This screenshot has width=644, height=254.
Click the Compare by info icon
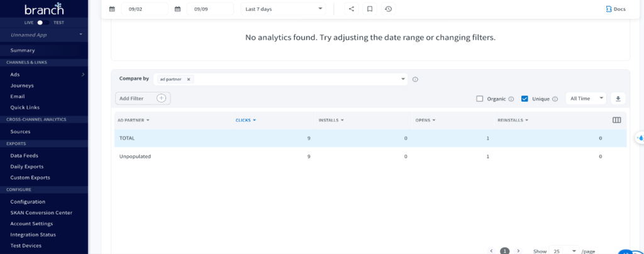click(416, 79)
